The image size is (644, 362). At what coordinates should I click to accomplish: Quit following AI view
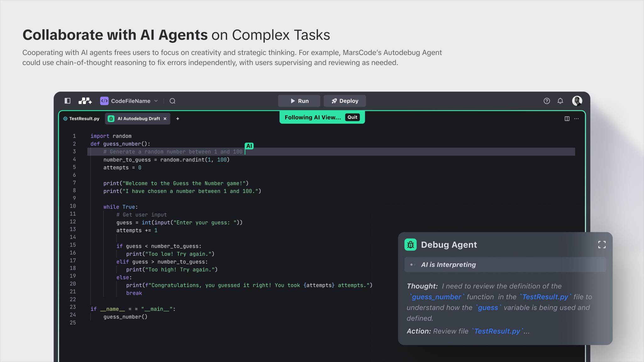pyautogui.click(x=352, y=117)
